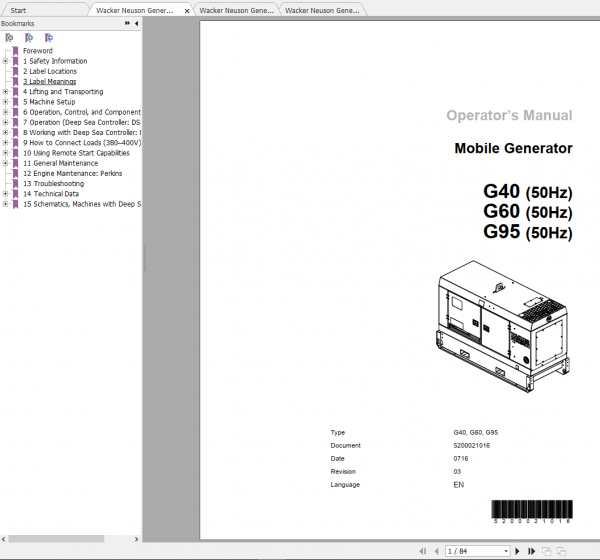
Task: Click the bookmarks scrollbar right arrow
Action: pyautogui.click(x=137, y=539)
